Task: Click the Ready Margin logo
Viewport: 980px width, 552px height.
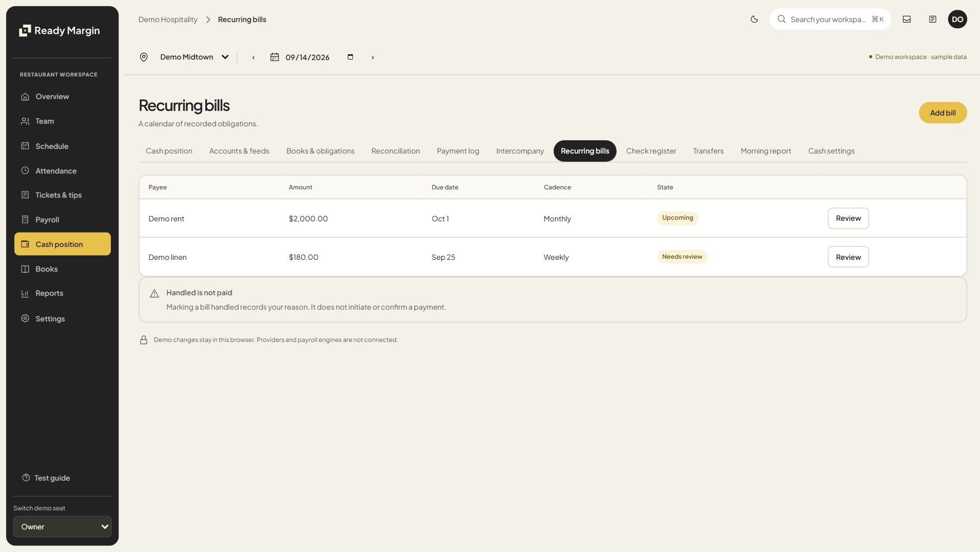Action: 60,31
